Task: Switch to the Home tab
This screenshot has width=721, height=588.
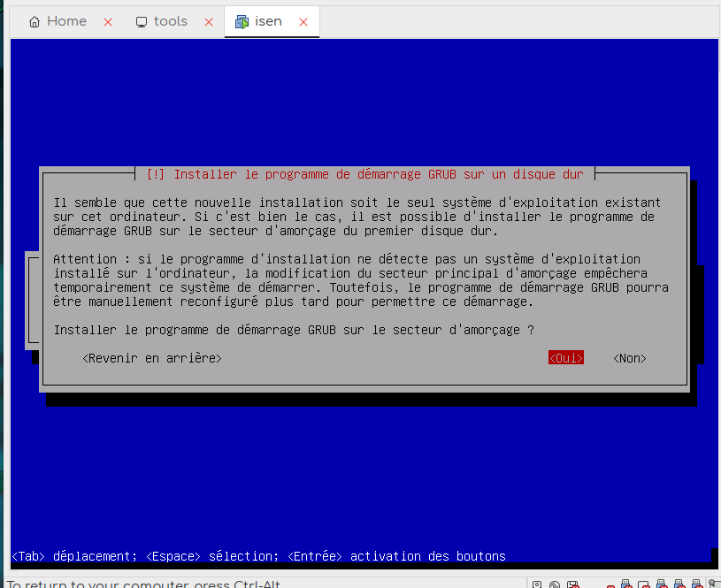Action: click(66, 22)
